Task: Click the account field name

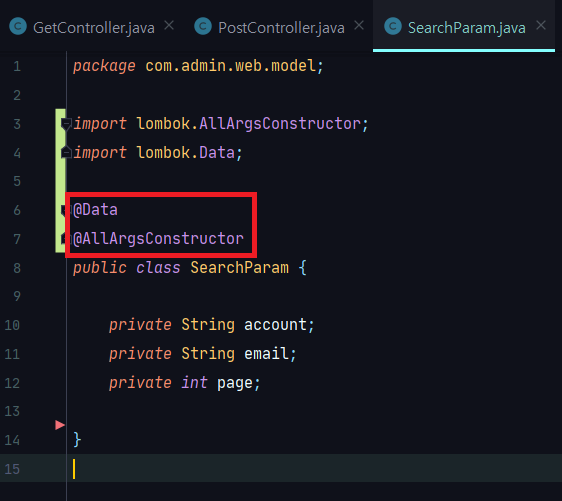Action: [x=275, y=325]
